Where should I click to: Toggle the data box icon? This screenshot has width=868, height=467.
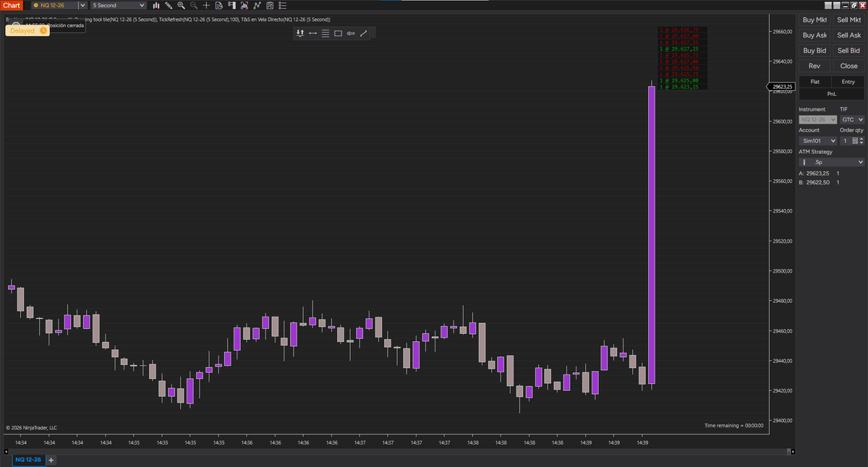(218, 5)
